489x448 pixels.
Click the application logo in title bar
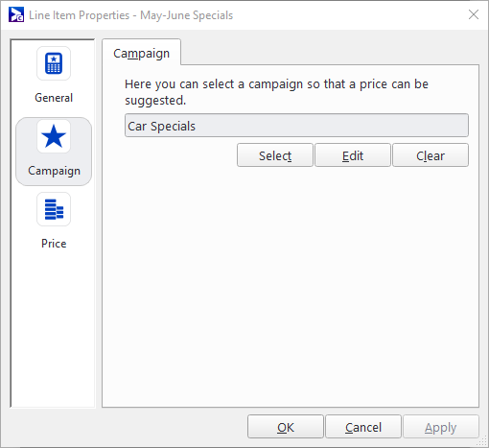point(16,14)
